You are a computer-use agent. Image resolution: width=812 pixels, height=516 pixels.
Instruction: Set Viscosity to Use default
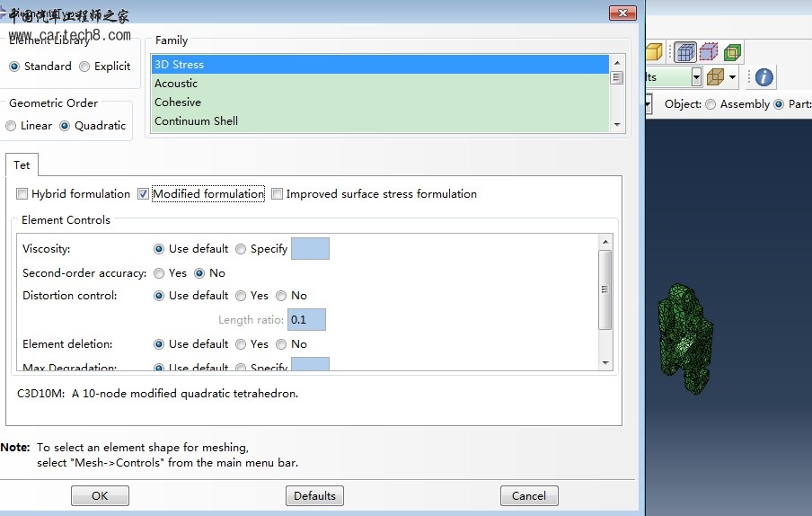(x=159, y=249)
